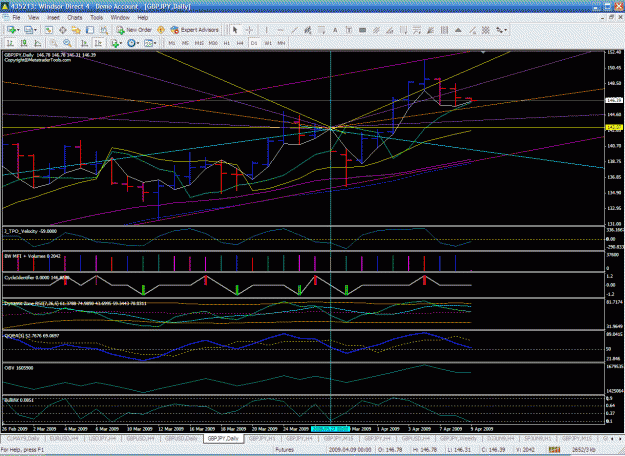Open the Tools menu
The width and height of the screenshot is (625, 456).
coord(96,18)
